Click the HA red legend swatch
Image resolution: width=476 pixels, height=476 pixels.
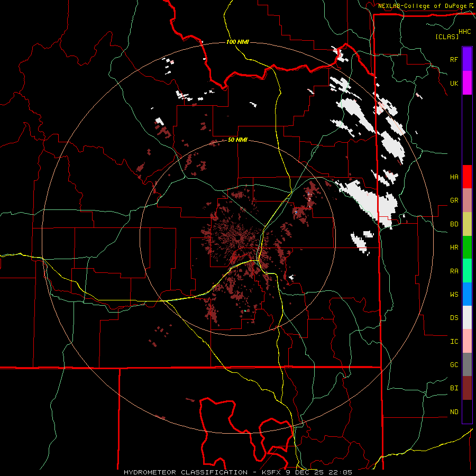467,177
